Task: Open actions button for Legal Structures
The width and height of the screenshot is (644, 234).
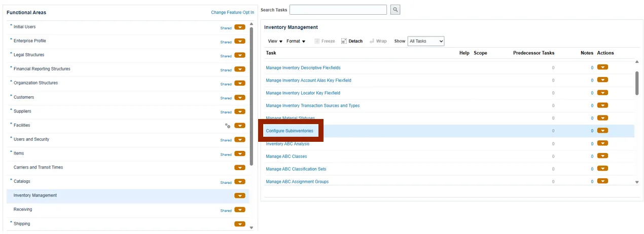Action: [x=240, y=56]
